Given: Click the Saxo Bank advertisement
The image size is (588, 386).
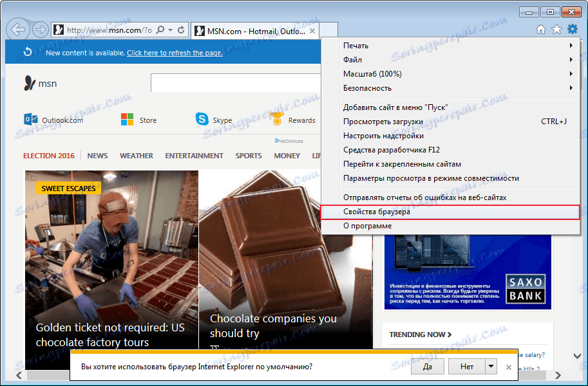Looking at the screenshot, I should [468, 272].
